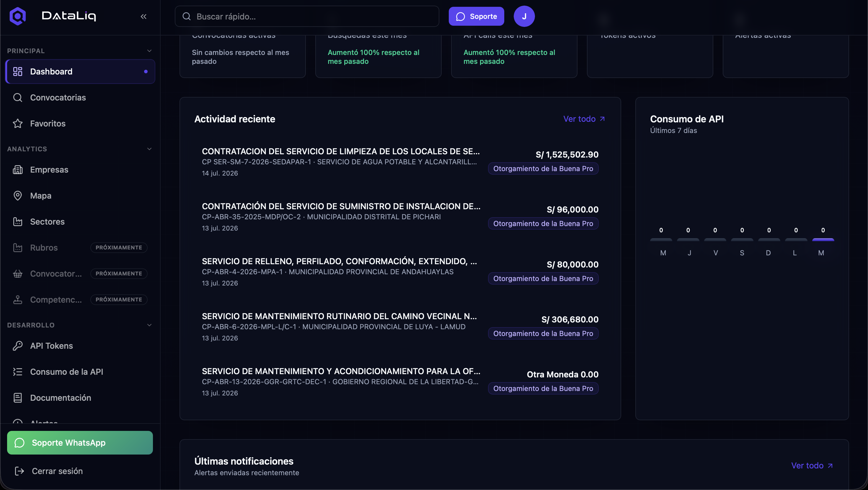Open API Tokens page

pos(80,346)
